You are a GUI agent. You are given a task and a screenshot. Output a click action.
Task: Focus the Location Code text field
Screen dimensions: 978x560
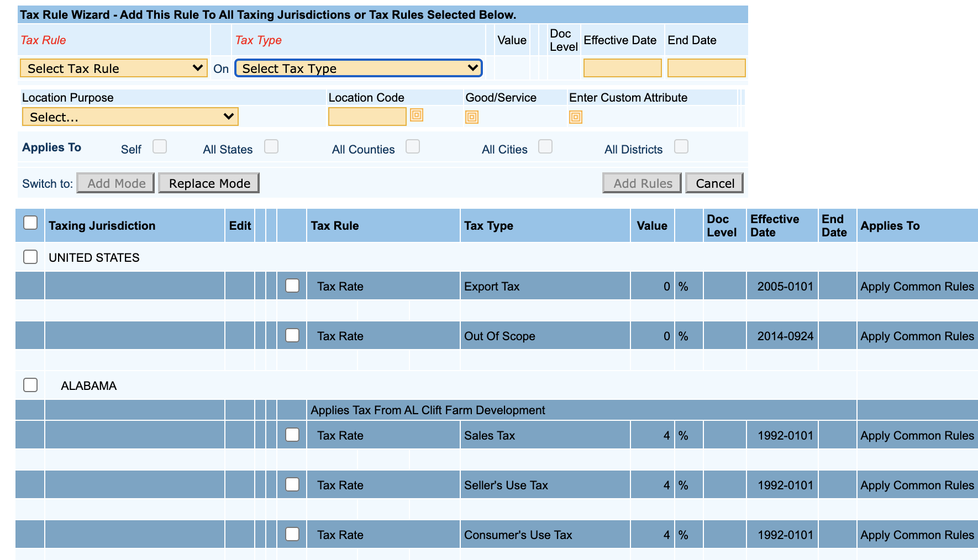(x=367, y=117)
